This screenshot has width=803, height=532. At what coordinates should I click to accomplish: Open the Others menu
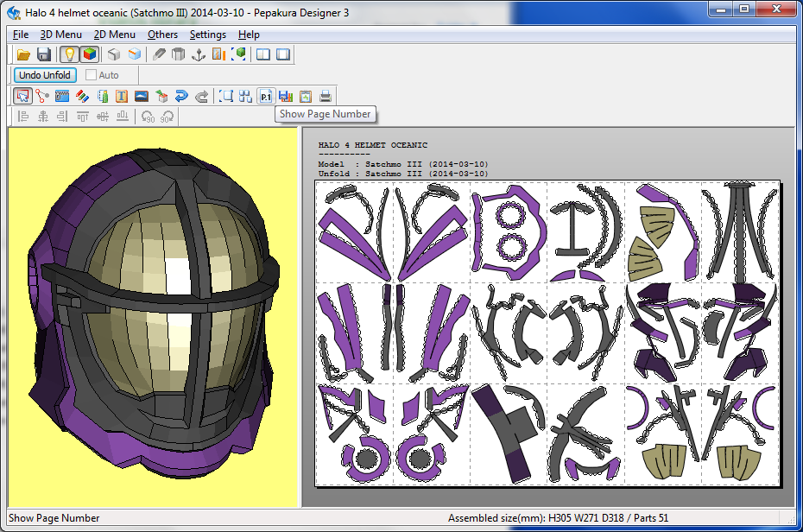point(162,35)
